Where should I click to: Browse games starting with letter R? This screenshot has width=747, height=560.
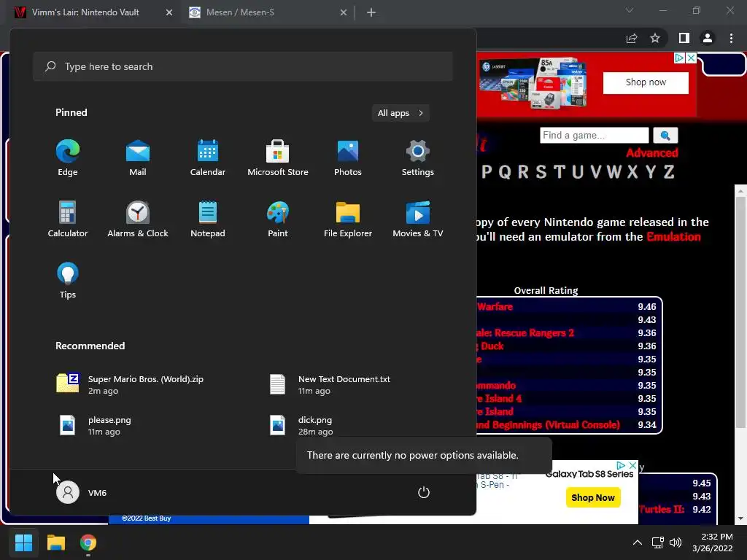[x=523, y=172]
